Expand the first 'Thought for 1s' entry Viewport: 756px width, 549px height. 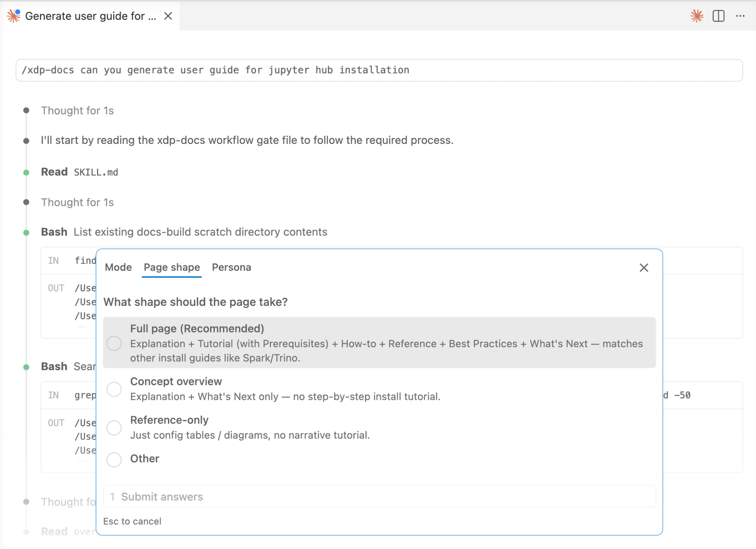77,110
